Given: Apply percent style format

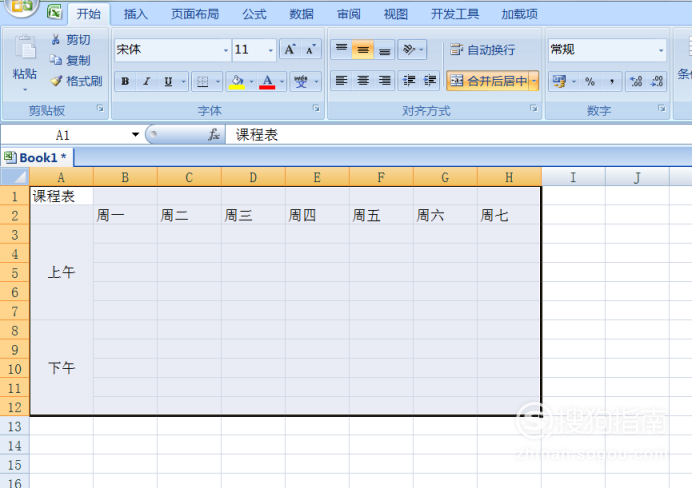Looking at the screenshot, I should point(590,82).
